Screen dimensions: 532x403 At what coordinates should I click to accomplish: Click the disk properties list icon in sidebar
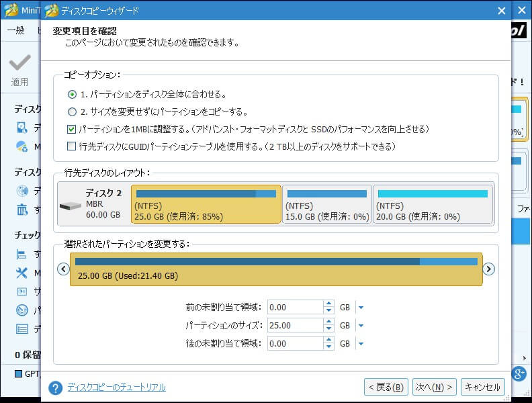22,328
